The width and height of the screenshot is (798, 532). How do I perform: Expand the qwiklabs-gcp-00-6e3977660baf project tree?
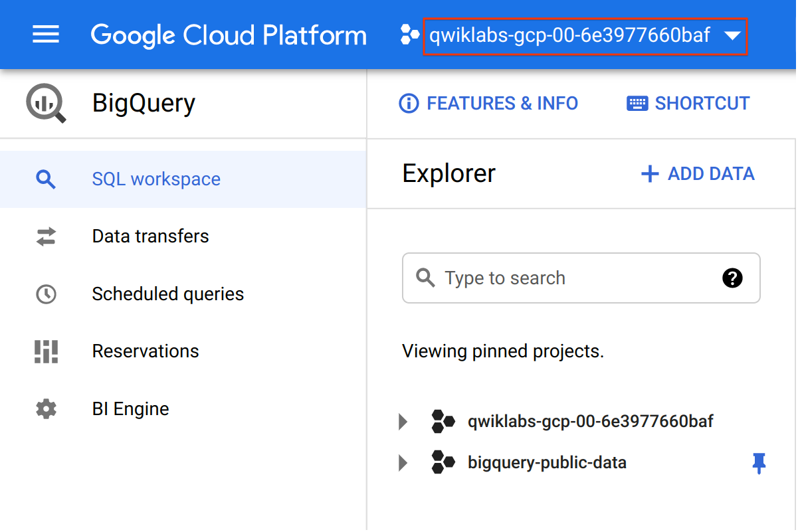[x=403, y=421]
